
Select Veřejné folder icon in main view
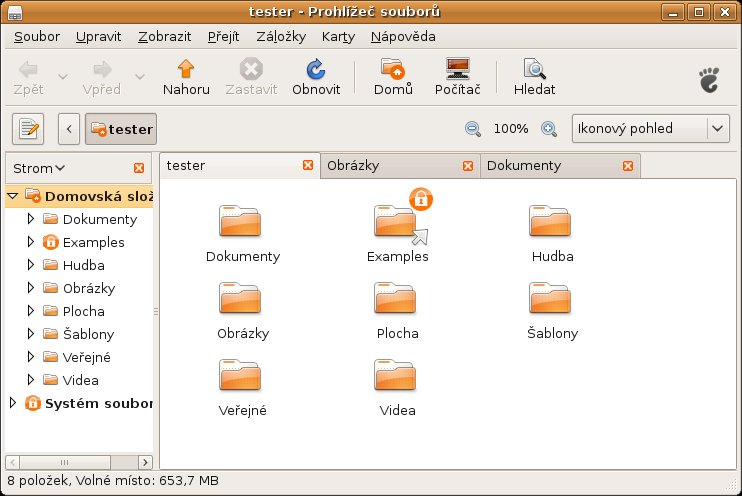point(240,375)
